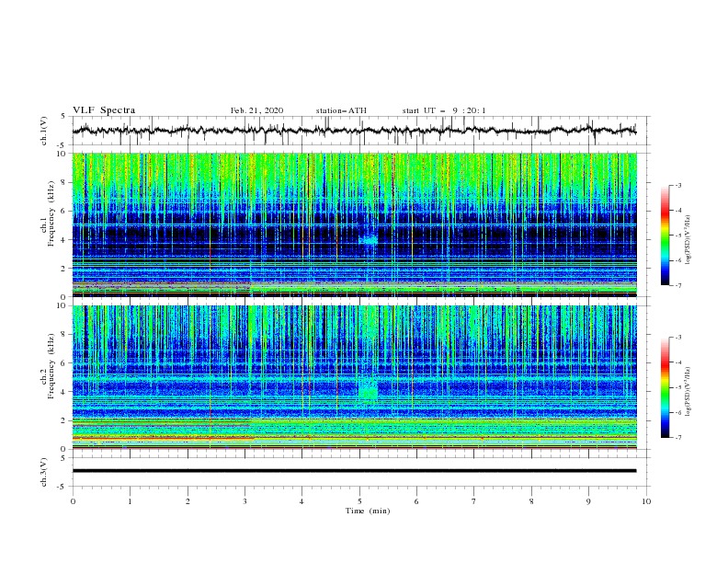Click time axis tick label "8"
Screen dimensions: 728x563
pos(531,501)
